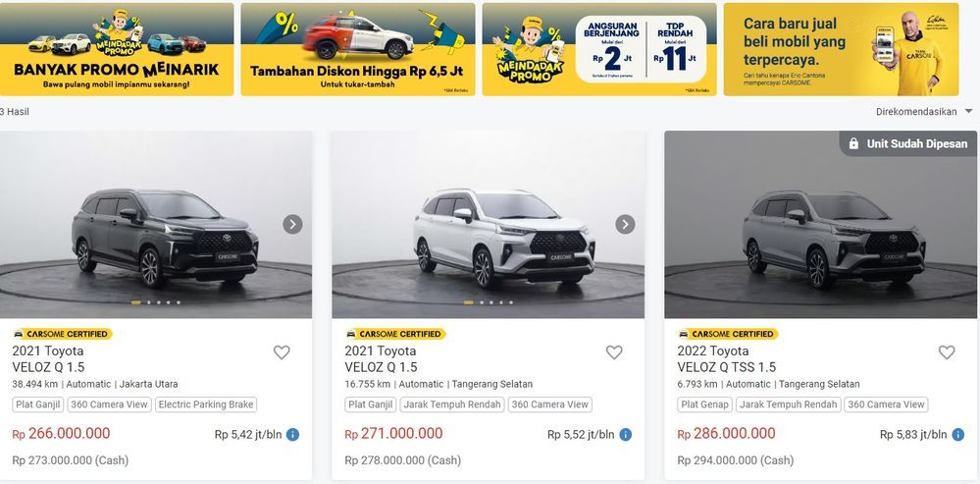
Task: Click Jarak Tempuh Rendah tag on white Veloz
Action: (x=452, y=404)
